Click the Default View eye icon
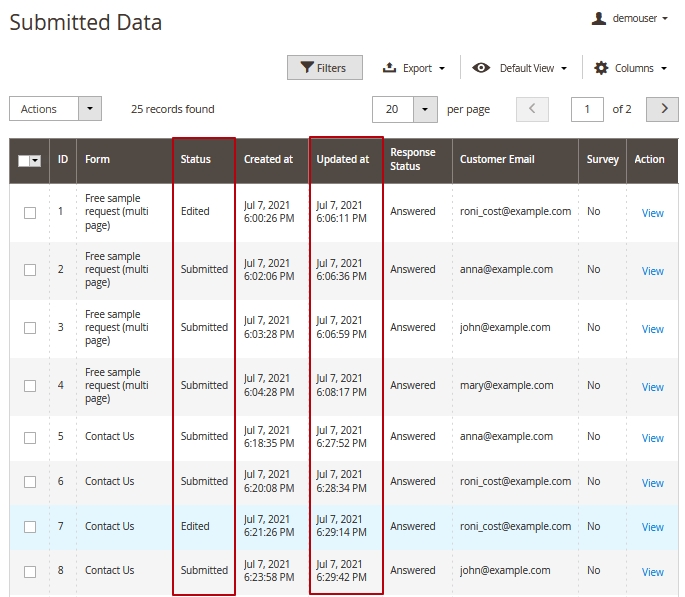Viewport: 685px width, 597px height. (x=481, y=68)
